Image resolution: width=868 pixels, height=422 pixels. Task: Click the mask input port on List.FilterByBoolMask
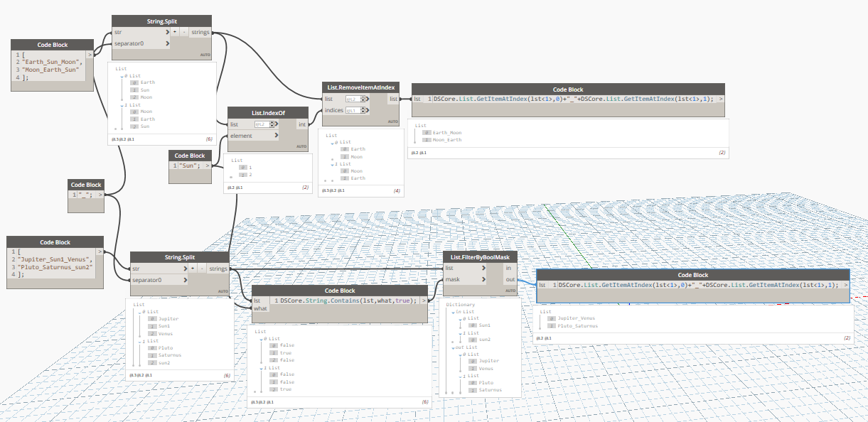point(484,279)
